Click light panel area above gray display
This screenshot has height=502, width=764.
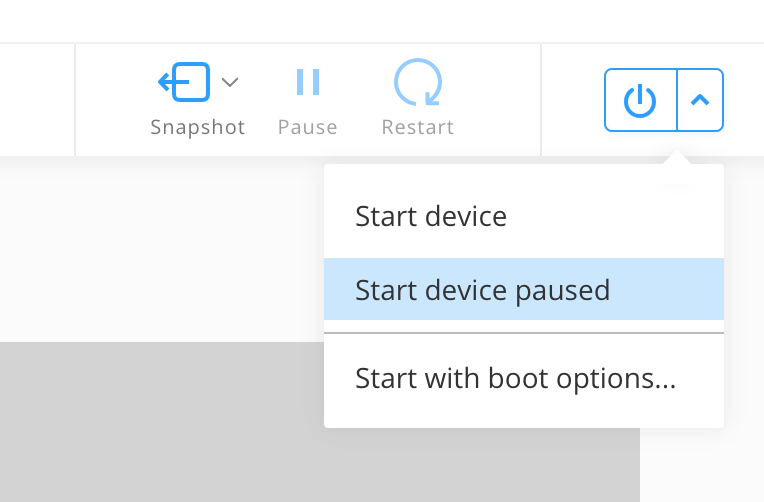pos(160,250)
